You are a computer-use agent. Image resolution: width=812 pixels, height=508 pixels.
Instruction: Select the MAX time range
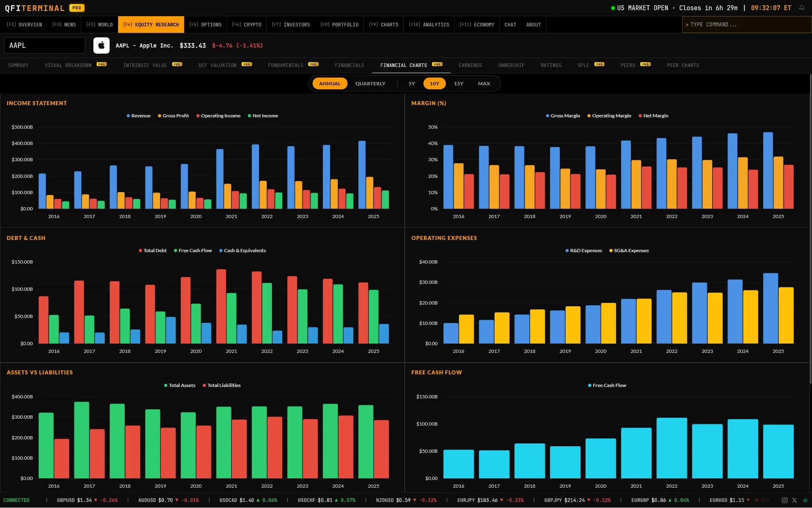pyautogui.click(x=484, y=84)
